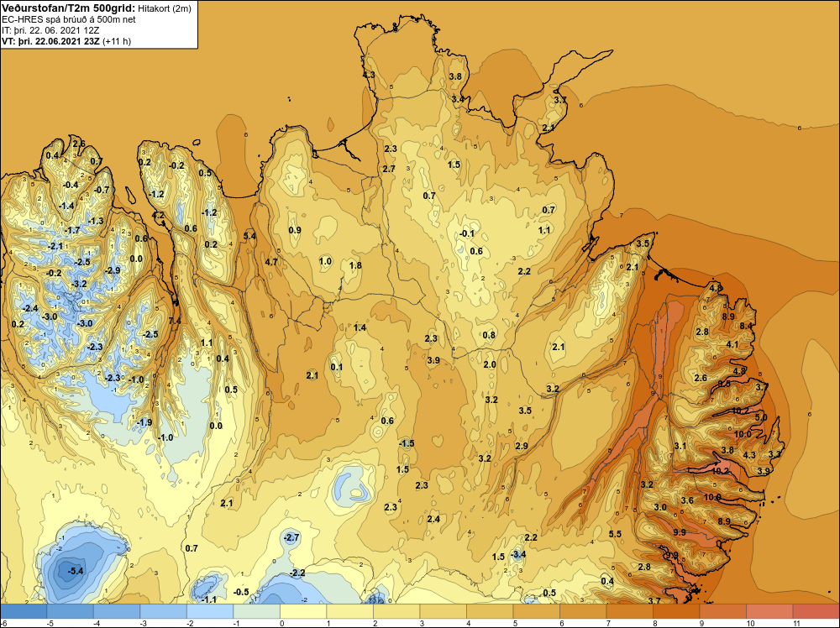This screenshot has width=840, height=628.
Task: Click the 4.7 temperature value
Action: (x=271, y=262)
